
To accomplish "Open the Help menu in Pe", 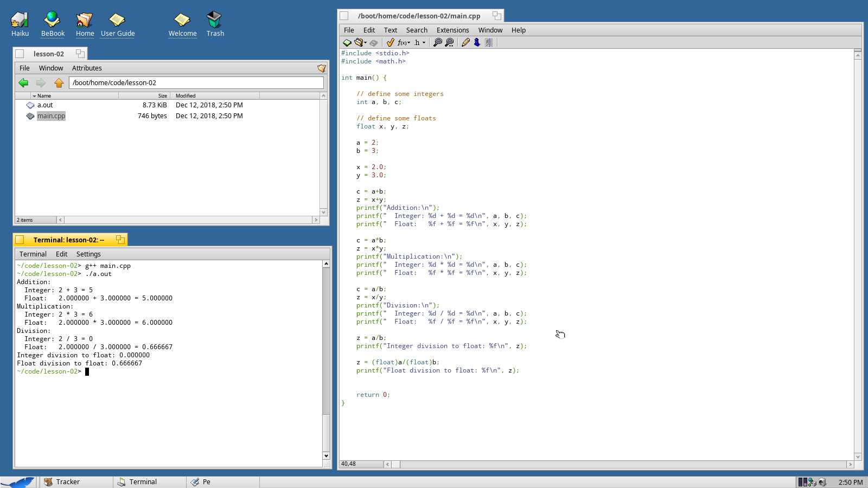I will pos(519,30).
